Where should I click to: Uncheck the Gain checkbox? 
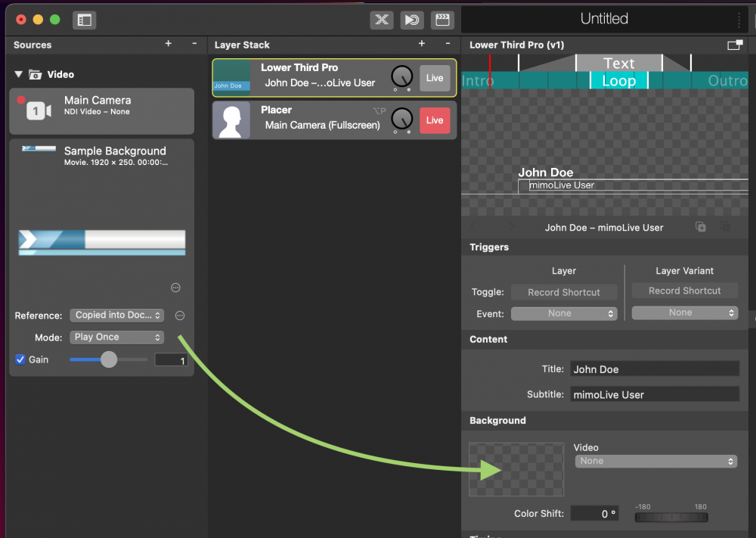20,359
